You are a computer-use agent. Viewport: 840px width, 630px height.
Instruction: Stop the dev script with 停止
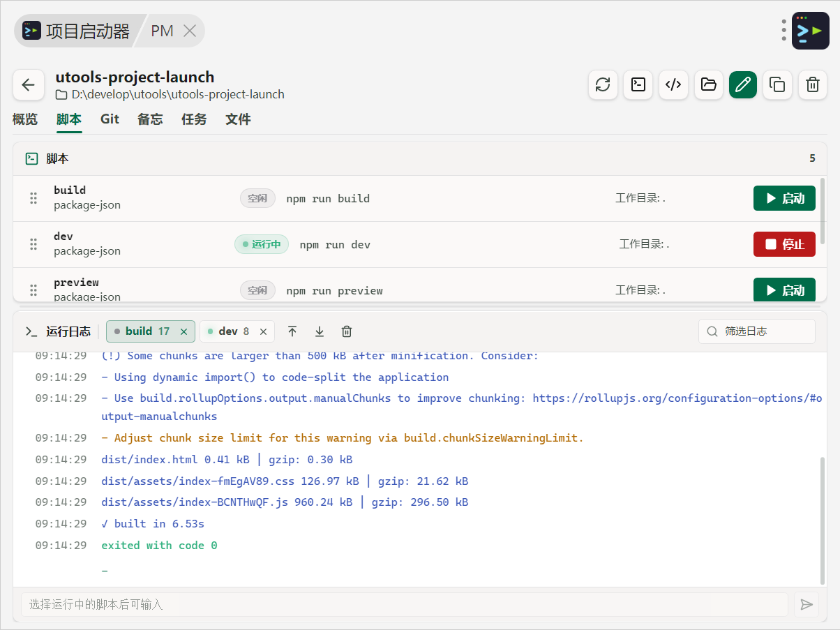tap(784, 244)
